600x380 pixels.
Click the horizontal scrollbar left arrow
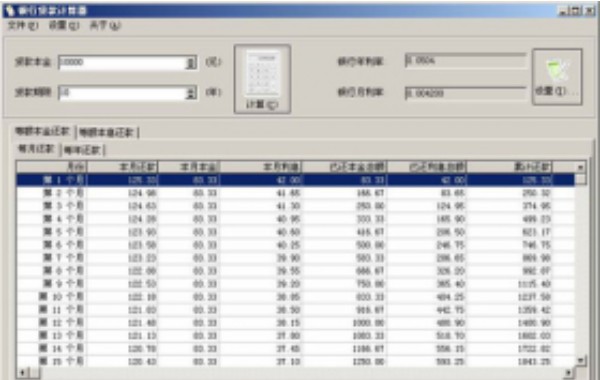point(22,372)
